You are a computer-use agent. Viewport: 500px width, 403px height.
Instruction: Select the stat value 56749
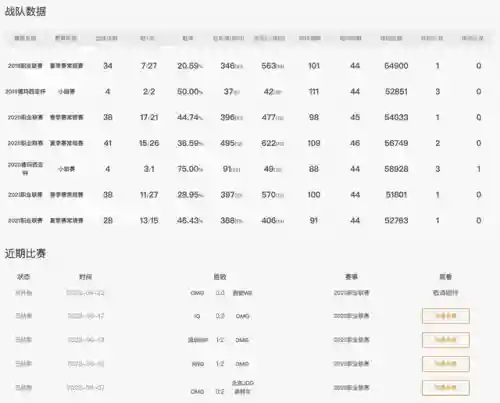point(396,143)
